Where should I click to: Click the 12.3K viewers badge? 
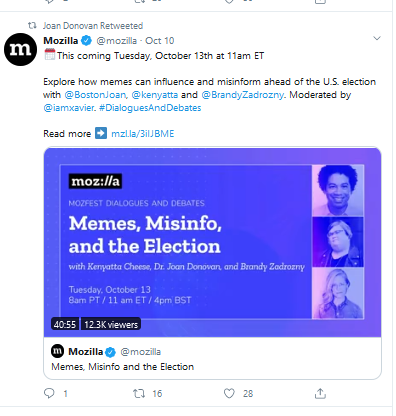pyautogui.click(x=111, y=324)
